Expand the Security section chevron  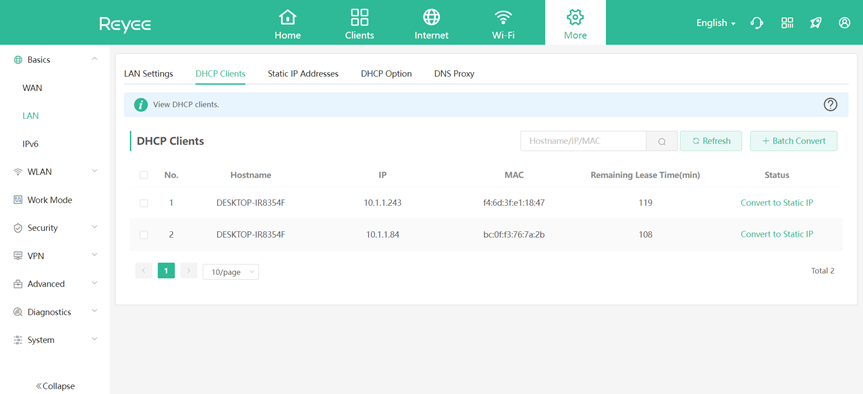[95, 227]
